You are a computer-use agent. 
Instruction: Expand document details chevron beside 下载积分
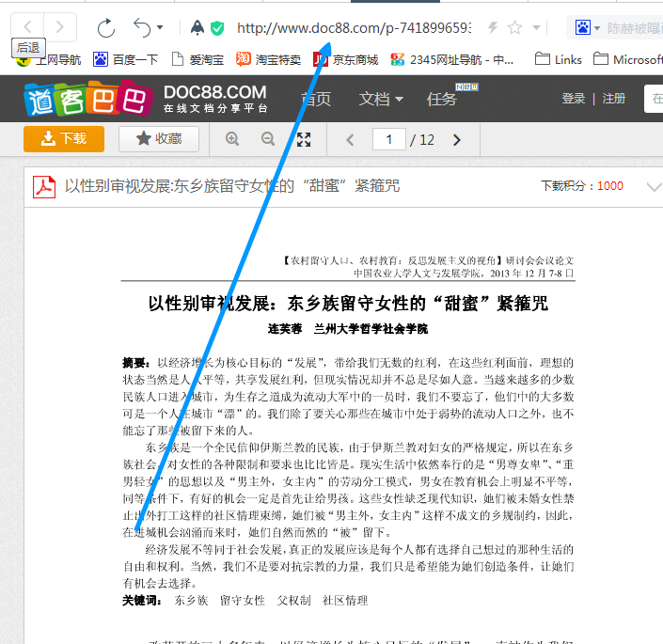[x=655, y=186]
